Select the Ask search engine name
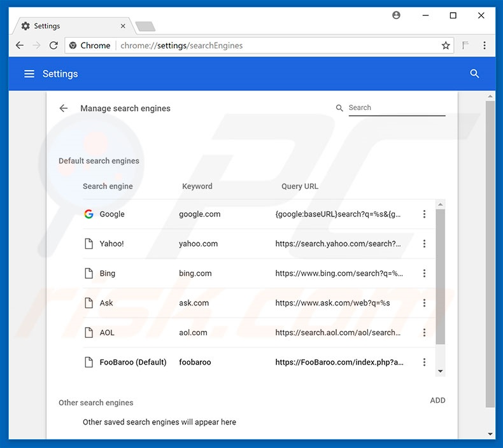The width and height of the screenshot is (503, 448). (x=106, y=303)
